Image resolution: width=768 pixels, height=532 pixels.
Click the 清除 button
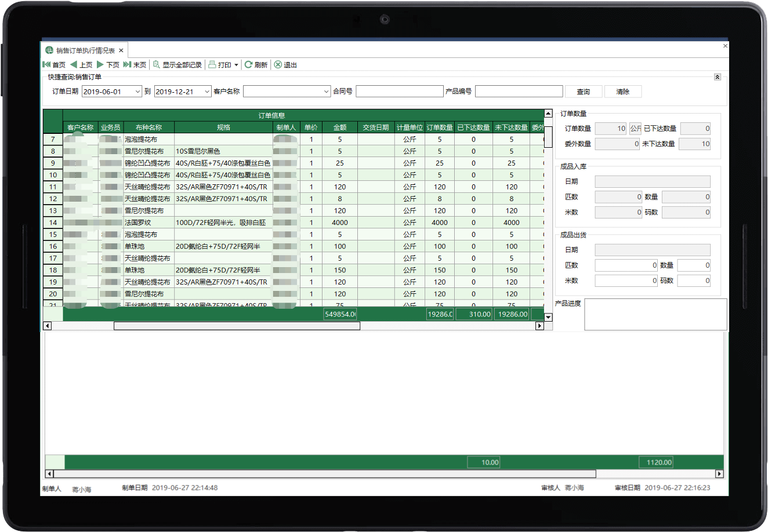point(623,92)
